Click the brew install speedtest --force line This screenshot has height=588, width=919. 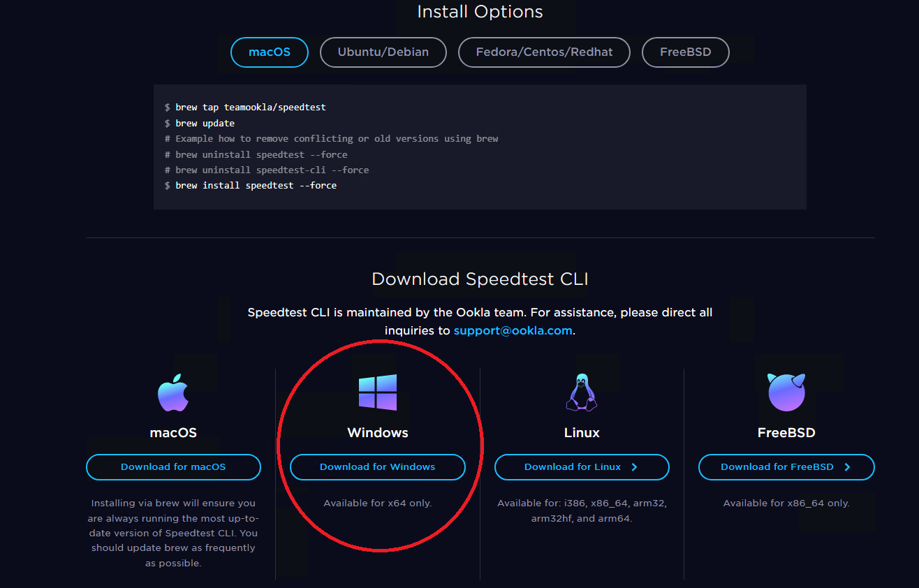coord(256,186)
